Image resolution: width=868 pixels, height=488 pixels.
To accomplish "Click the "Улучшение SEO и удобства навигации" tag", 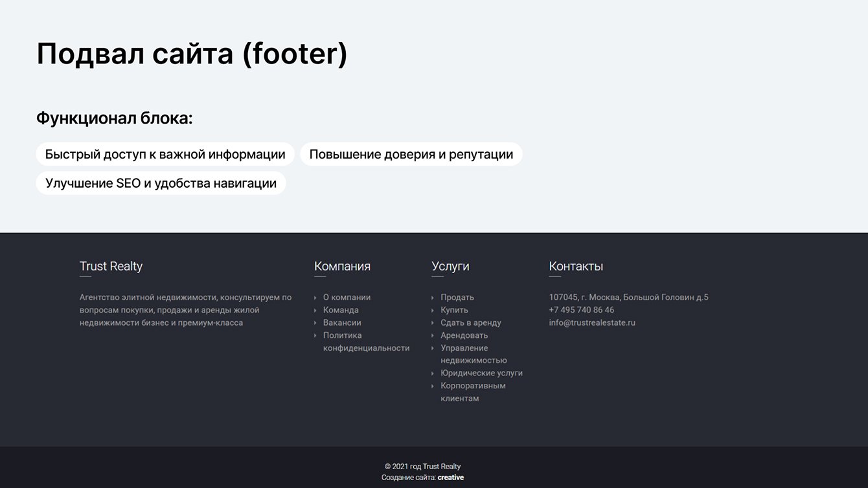I will point(161,183).
